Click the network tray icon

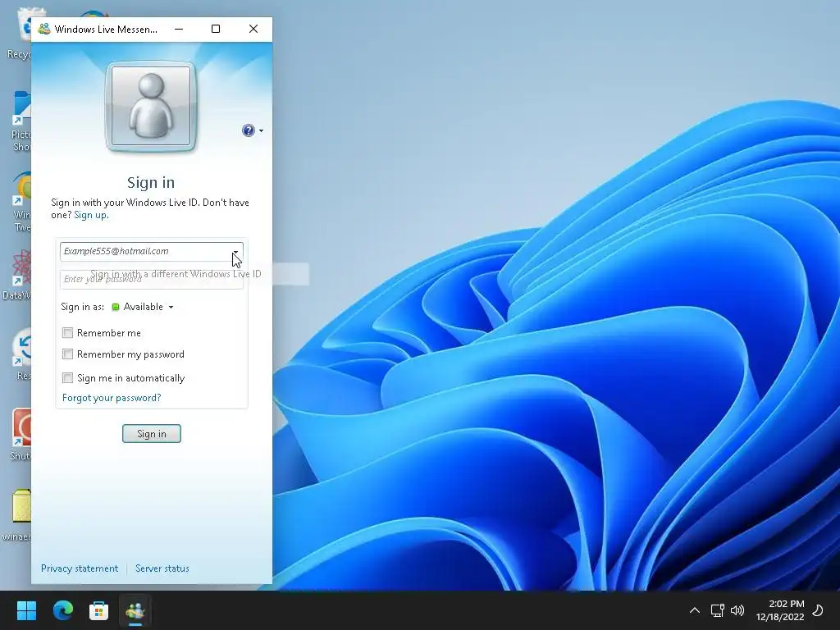pyautogui.click(x=717, y=610)
